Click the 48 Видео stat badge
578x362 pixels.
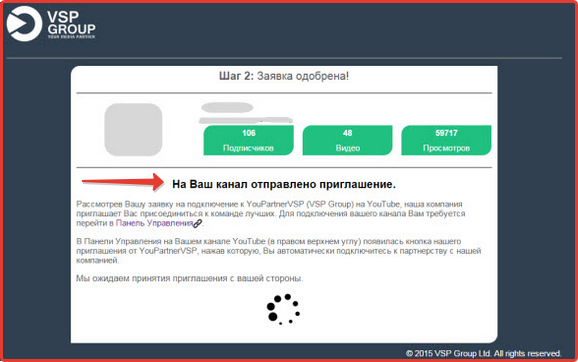click(x=347, y=140)
